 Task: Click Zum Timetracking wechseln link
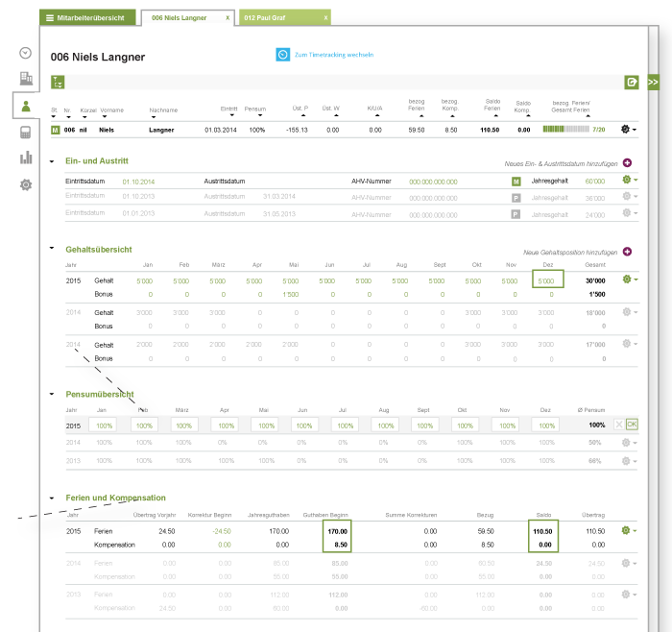333,55
